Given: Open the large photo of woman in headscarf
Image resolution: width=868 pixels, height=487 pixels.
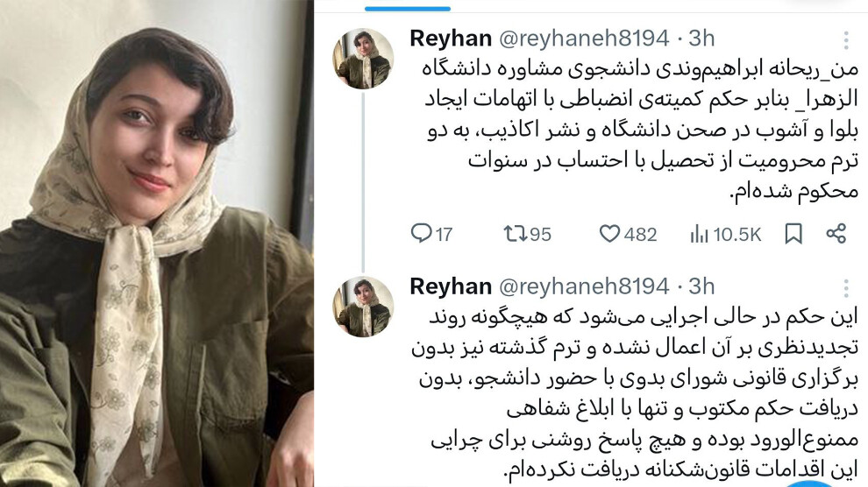Looking at the screenshot, I should [157, 243].
